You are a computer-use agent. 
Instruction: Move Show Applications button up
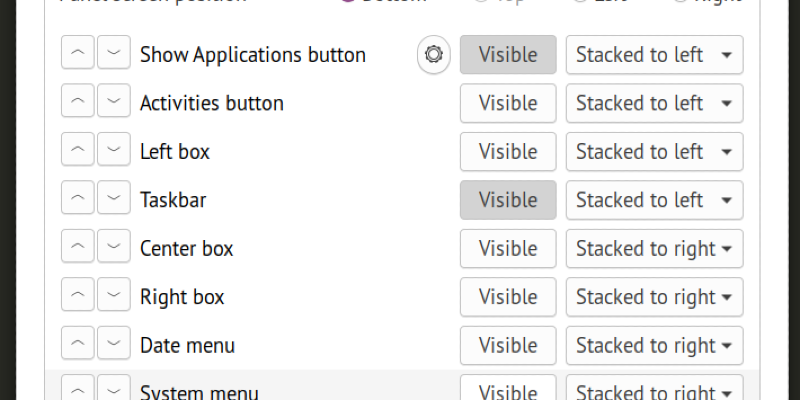pos(78,55)
